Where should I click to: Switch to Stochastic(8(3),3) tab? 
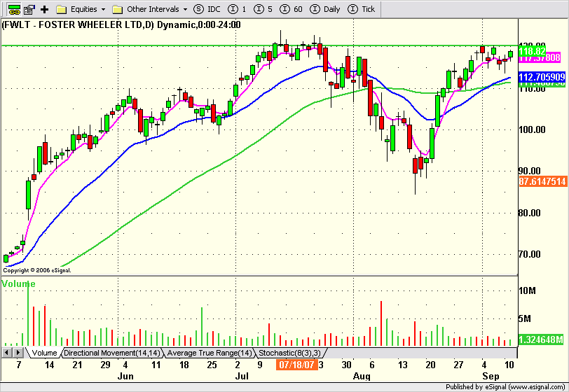289,353
